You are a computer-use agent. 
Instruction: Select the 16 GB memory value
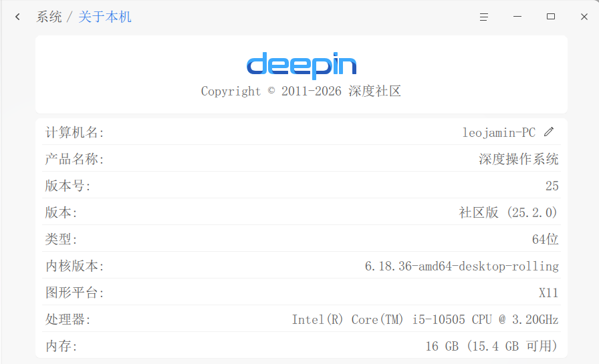coord(492,346)
